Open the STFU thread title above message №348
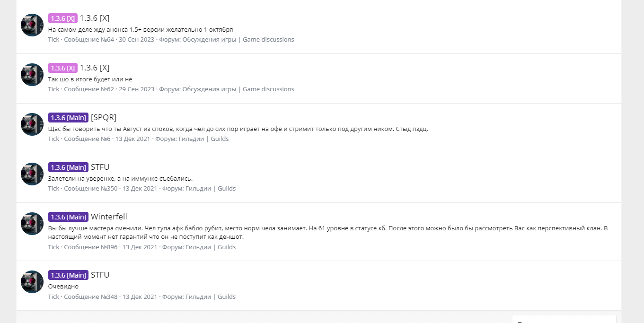644x323 pixels. (x=100, y=275)
